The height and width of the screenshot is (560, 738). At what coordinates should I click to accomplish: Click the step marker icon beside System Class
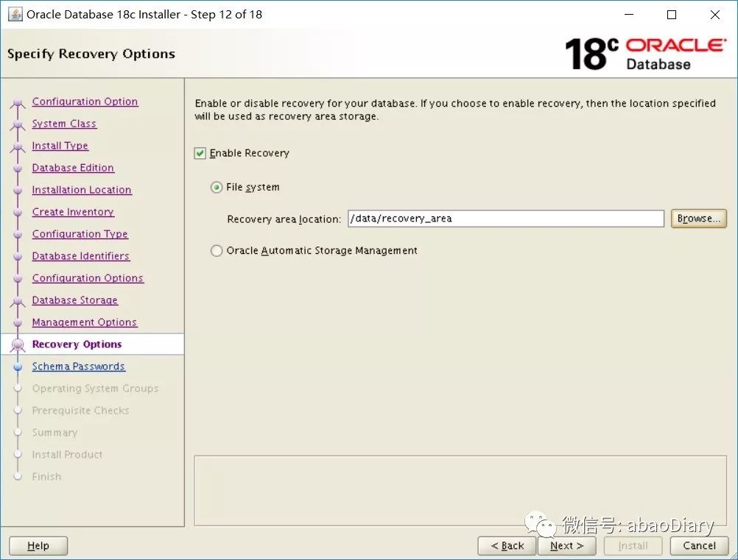coord(18,124)
